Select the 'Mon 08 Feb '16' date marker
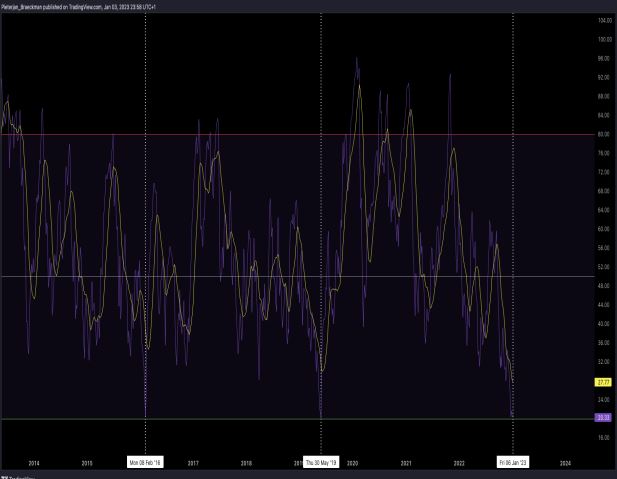This screenshot has height=479, width=617. pyautogui.click(x=146, y=463)
